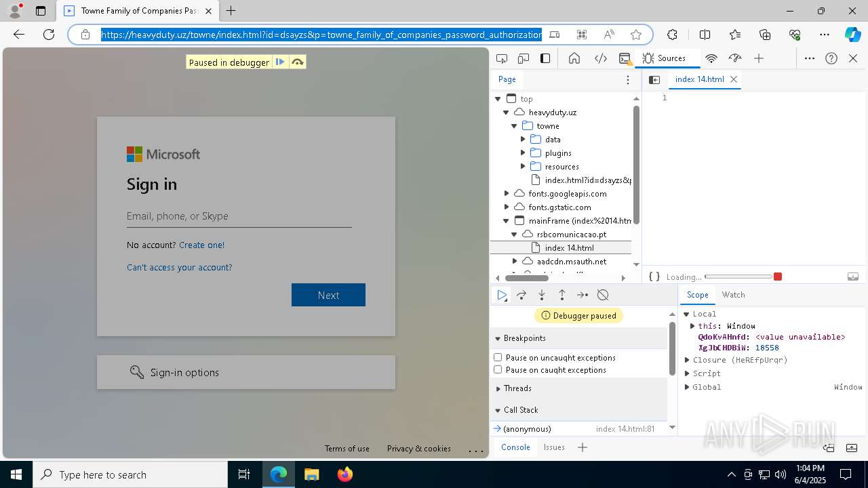
Task: Select the inspect element tool in DevTools
Action: (x=502, y=58)
